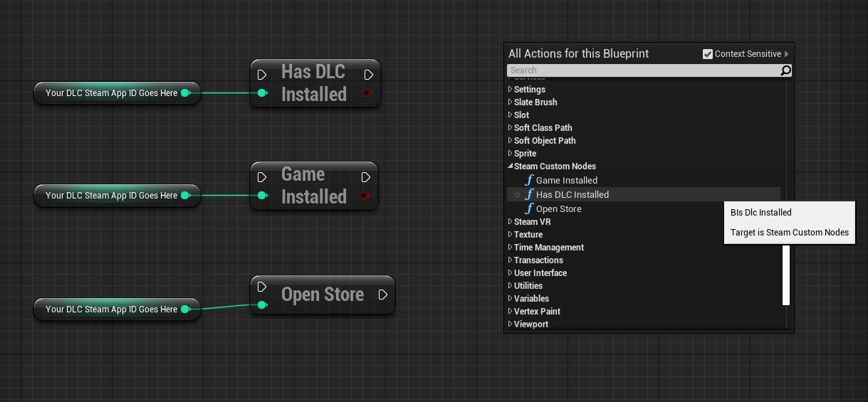Select Game Installed function from list
The image size is (868, 402).
pos(566,181)
